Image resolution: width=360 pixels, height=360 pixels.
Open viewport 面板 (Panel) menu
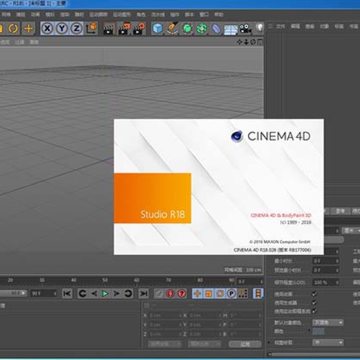(34, 42)
